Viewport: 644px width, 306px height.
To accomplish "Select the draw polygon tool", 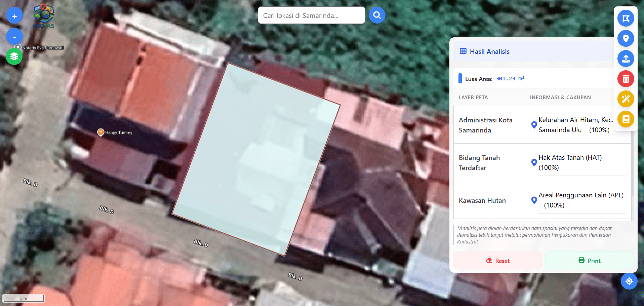I will (x=626, y=18).
